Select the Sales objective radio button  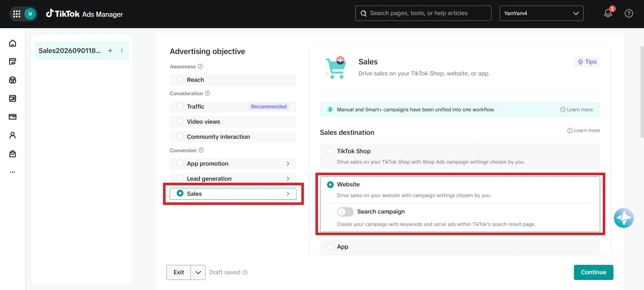click(x=180, y=194)
